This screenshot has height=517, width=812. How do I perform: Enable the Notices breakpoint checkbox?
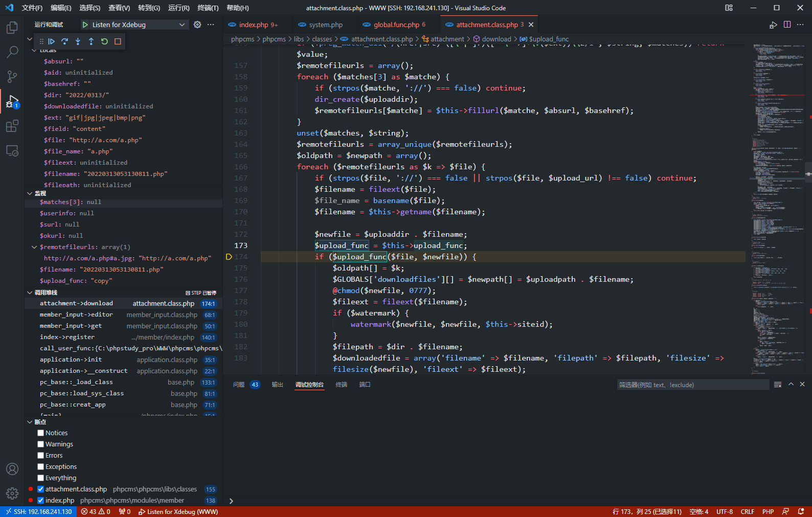pos(41,433)
